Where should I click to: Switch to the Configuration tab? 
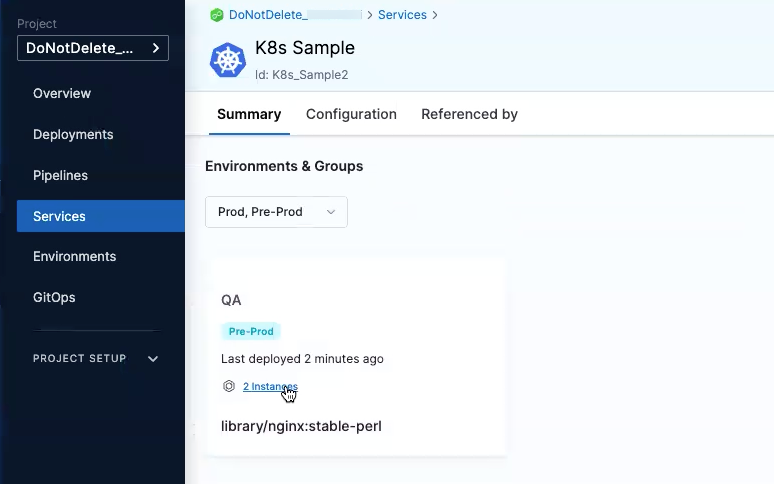point(351,114)
